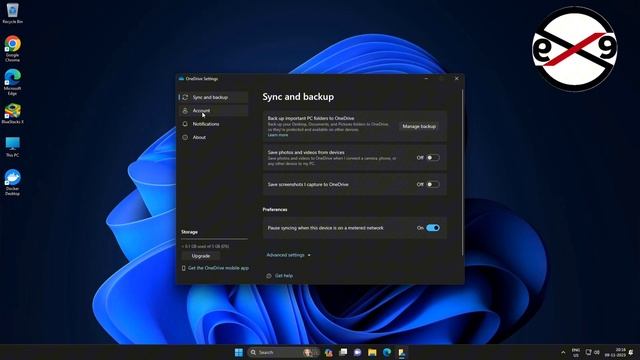This screenshot has width=640, height=360.
Task: Open the Sync and backup section
Action: click(x=213, y=97)
